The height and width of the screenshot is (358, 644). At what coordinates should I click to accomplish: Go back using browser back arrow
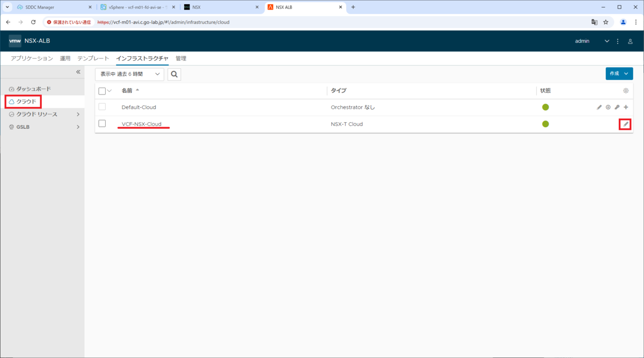pos(8,22)
